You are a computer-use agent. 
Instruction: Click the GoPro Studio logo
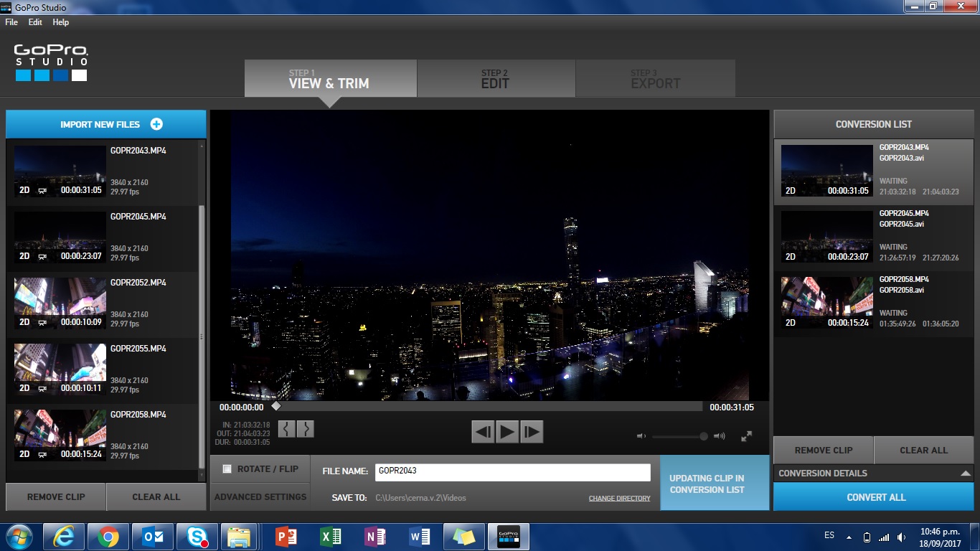coord(51,62)
